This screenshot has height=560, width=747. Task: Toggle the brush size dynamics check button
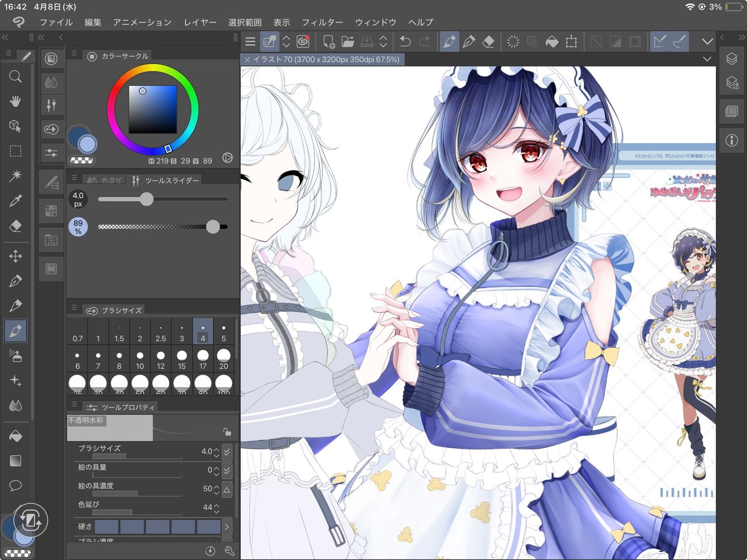(x=227, y=451)
